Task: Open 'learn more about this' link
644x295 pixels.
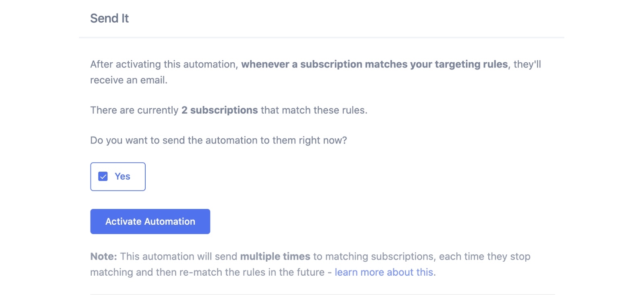Action: [384, 272]
